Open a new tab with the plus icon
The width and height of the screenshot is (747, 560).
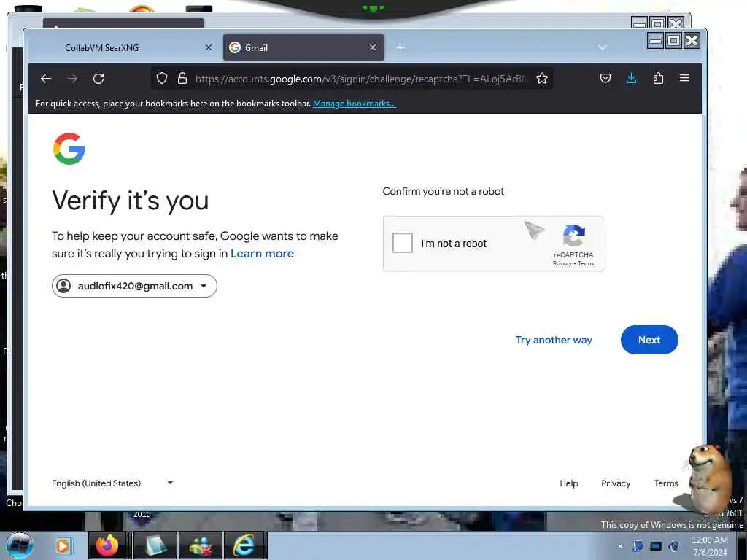tap(400, 48)
